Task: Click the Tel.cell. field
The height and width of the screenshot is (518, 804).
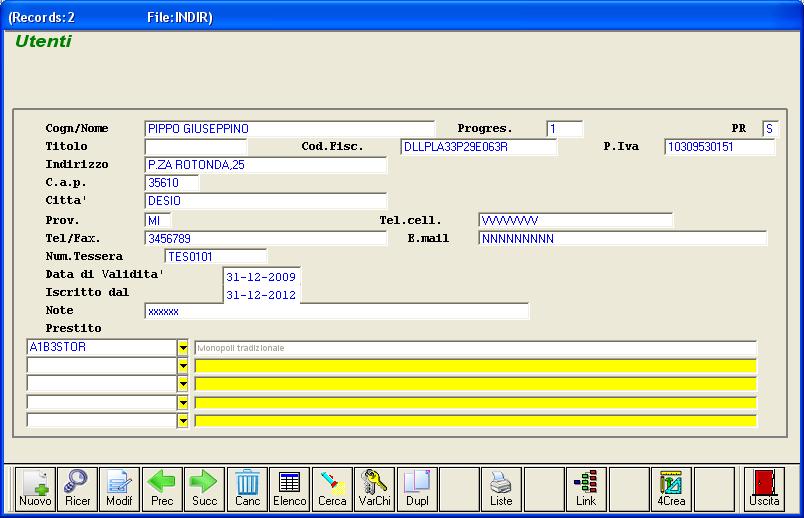Action: click(575, 221)
